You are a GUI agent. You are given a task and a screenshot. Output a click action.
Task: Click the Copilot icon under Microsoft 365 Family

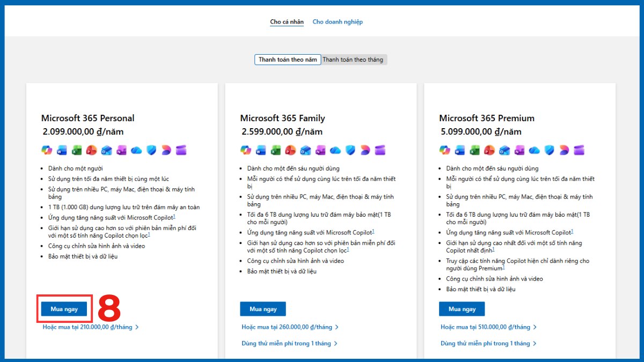[x=246, y=150]
